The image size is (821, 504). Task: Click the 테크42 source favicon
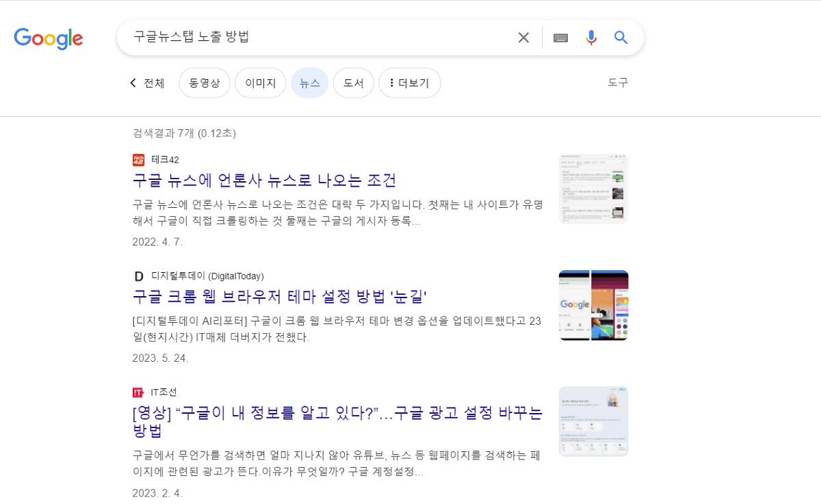coord(138,160)
